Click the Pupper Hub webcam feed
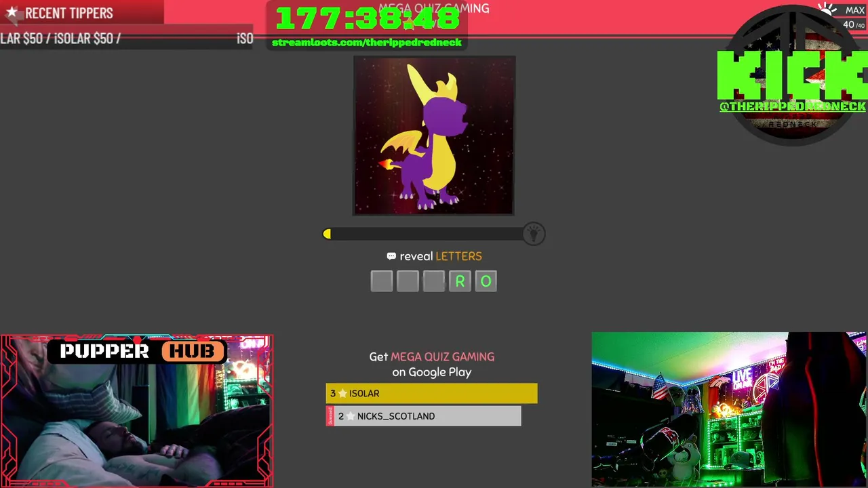The height and width of the screenshot is (488, 868). pyautogui.click(x=136, y=411)
